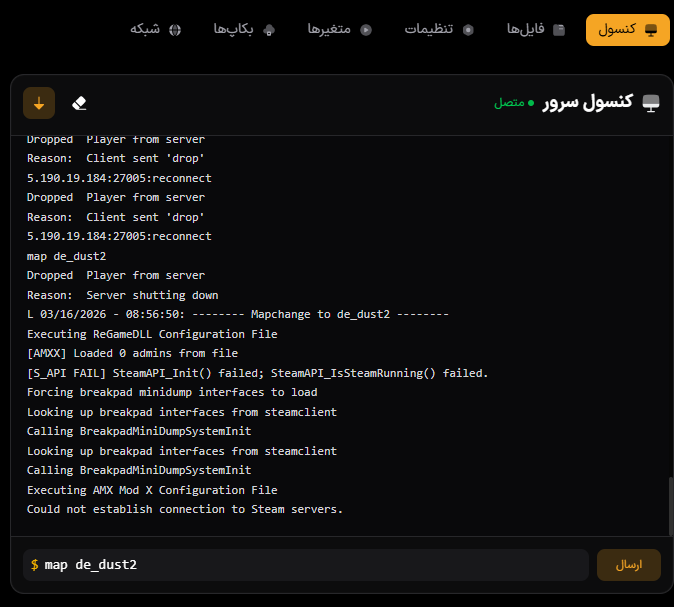Click the monitor icon beside کنسول سرور title
The width and height of the screenshot is (674, 607).
(651, 103)
